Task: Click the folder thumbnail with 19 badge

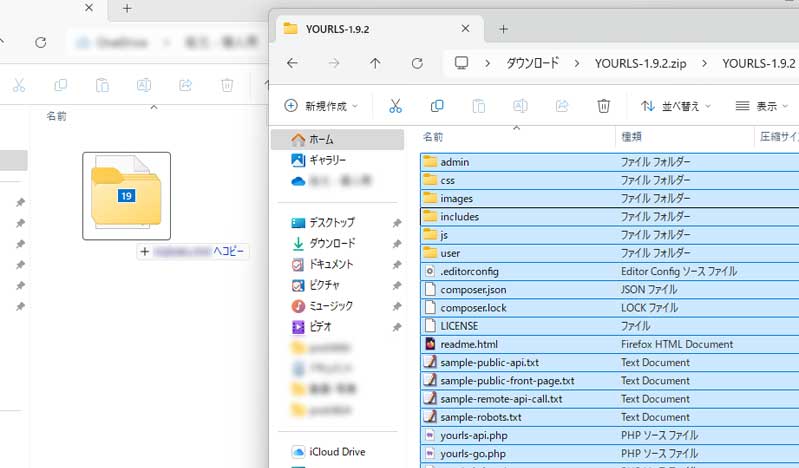Action: point(126,196)
